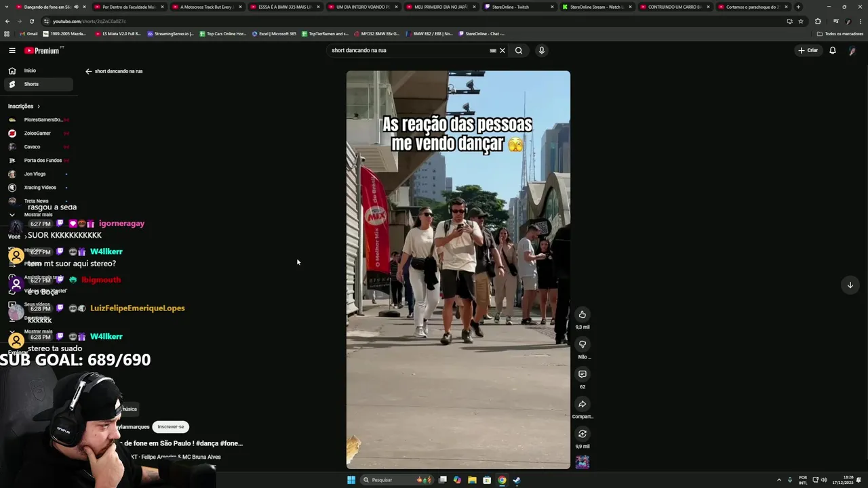Expand the Inscrições section

click(x=24, y=106)
